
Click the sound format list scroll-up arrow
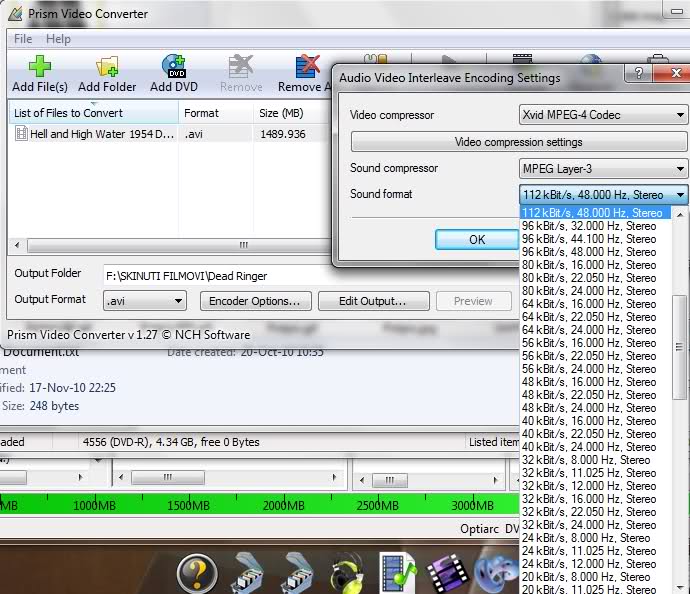(x=680, y=214)
